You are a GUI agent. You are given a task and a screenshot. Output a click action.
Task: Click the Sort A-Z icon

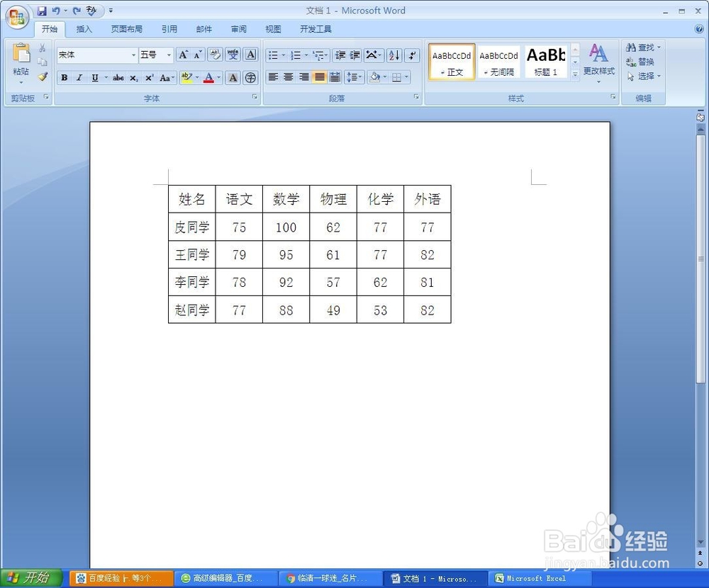393,55
